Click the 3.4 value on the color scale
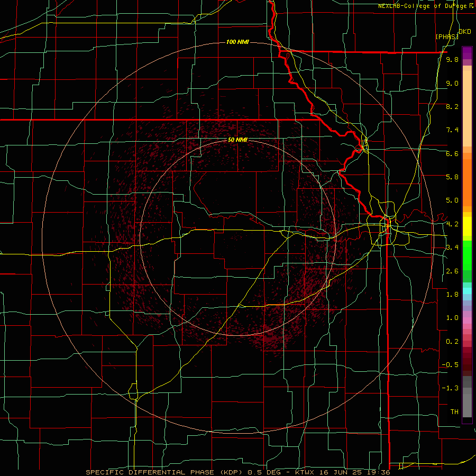The height and width of the screenshot is (476, 476). pos(452,248)
